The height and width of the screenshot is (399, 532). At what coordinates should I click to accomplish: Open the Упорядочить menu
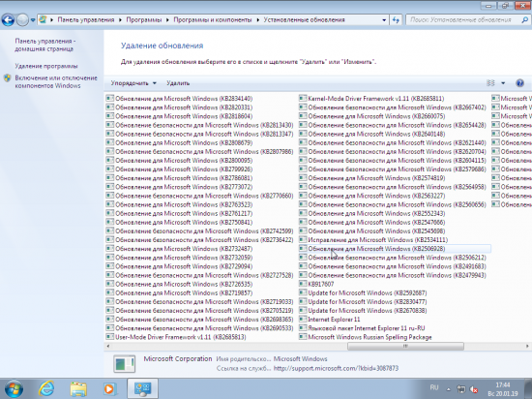(133, 83)
